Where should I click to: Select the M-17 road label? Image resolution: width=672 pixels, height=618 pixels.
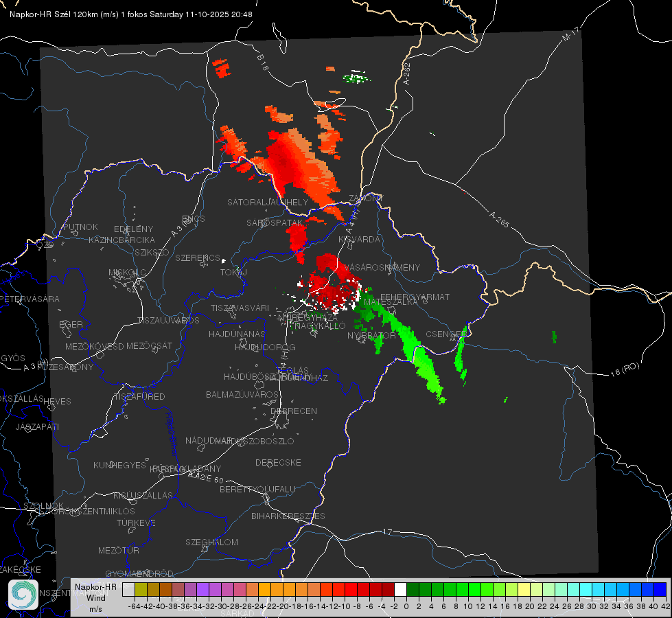[570, 34]
